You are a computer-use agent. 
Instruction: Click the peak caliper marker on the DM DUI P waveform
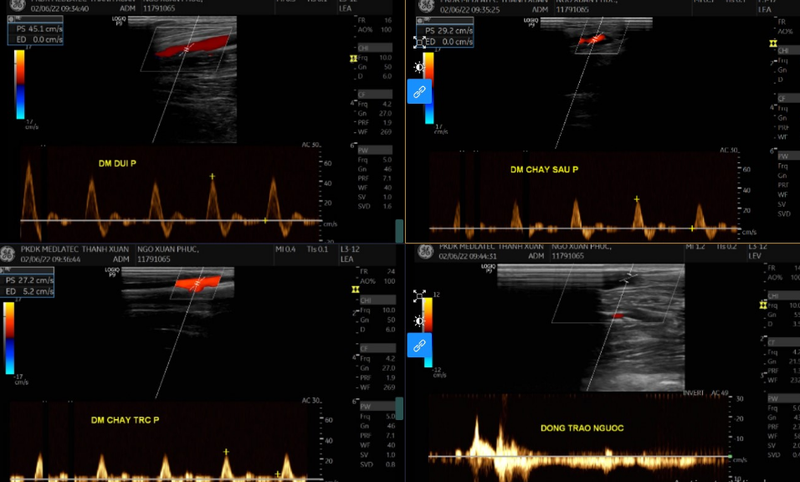click(x=210, y=176)
